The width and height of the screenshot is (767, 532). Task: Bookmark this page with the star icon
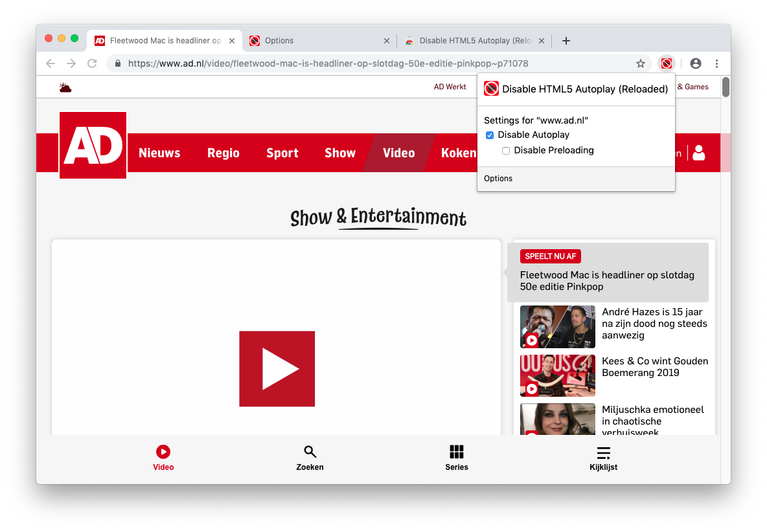point(641,63)
